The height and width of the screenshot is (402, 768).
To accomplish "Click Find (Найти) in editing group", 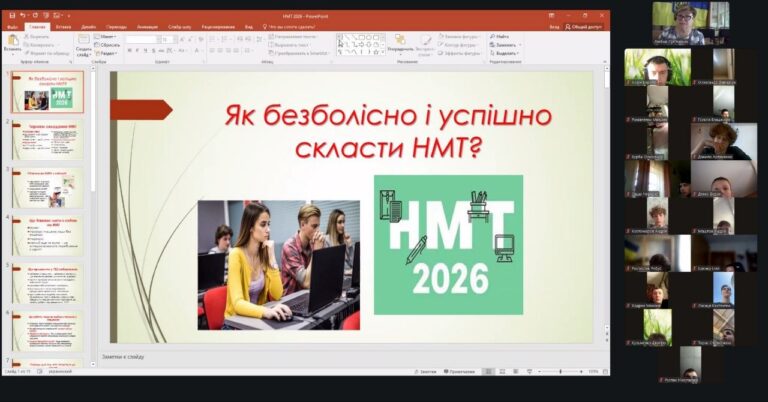I will [500, 36].
